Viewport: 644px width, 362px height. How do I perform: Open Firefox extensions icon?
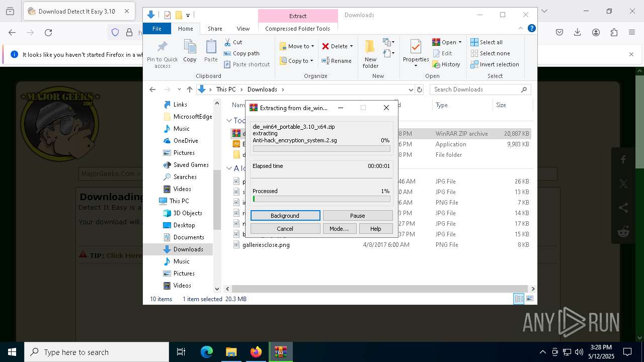pos(614,33)
